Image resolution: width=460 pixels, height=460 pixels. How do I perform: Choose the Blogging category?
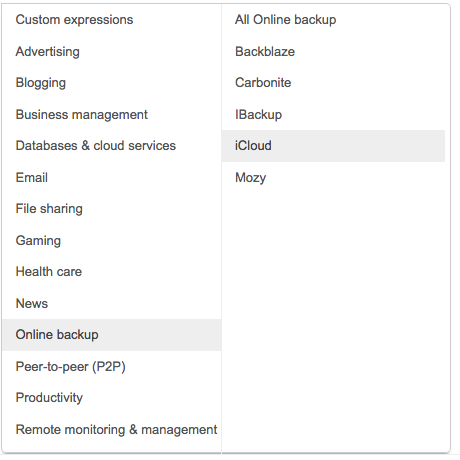pyautogui.click(x=111, y=83)
